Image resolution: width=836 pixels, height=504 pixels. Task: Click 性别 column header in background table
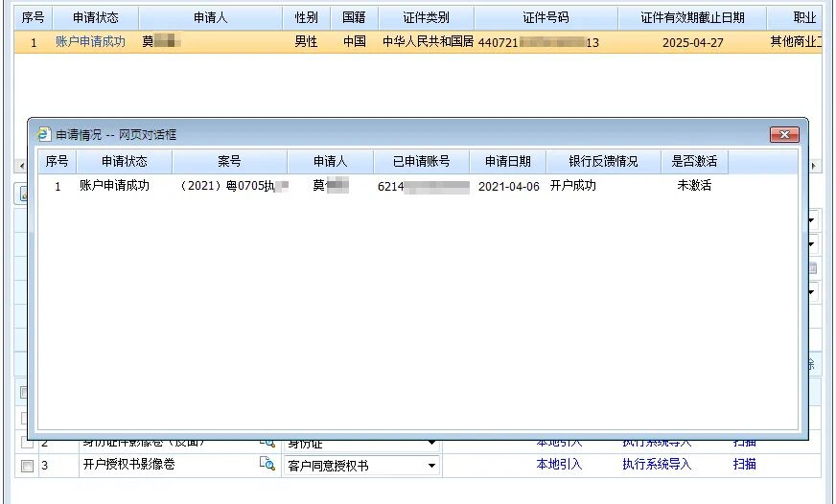point(306,17)
